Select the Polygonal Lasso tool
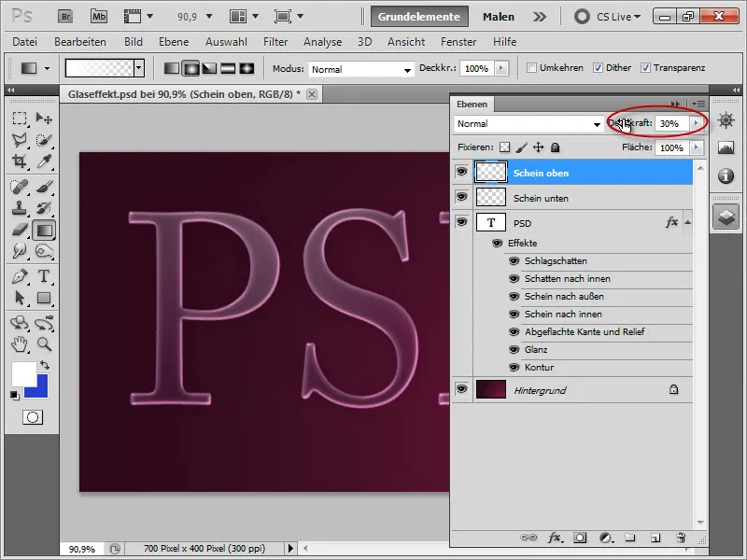Screen dimensions: 747x560 [x=20, y=140]
